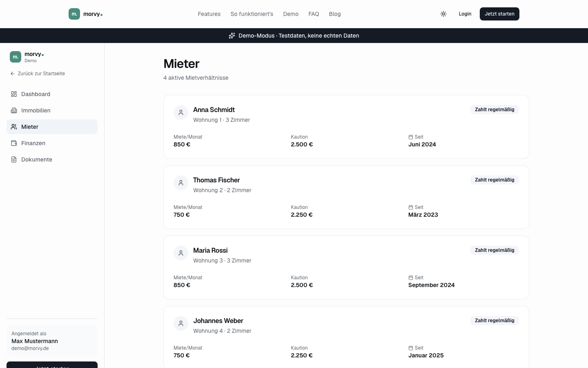Viewport: 588px width, 368px height.
Task: Click Johannes Weber's Zahlt regelmäßig badge
Action: coord(494,321)
